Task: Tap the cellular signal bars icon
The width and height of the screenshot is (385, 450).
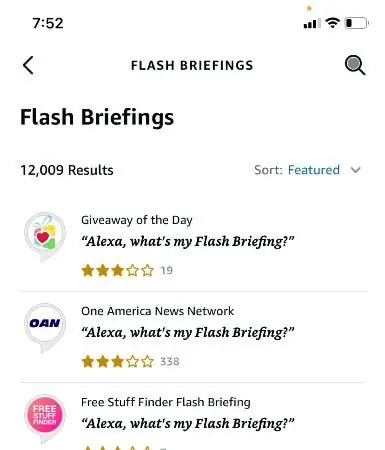Action: (312, 23)
